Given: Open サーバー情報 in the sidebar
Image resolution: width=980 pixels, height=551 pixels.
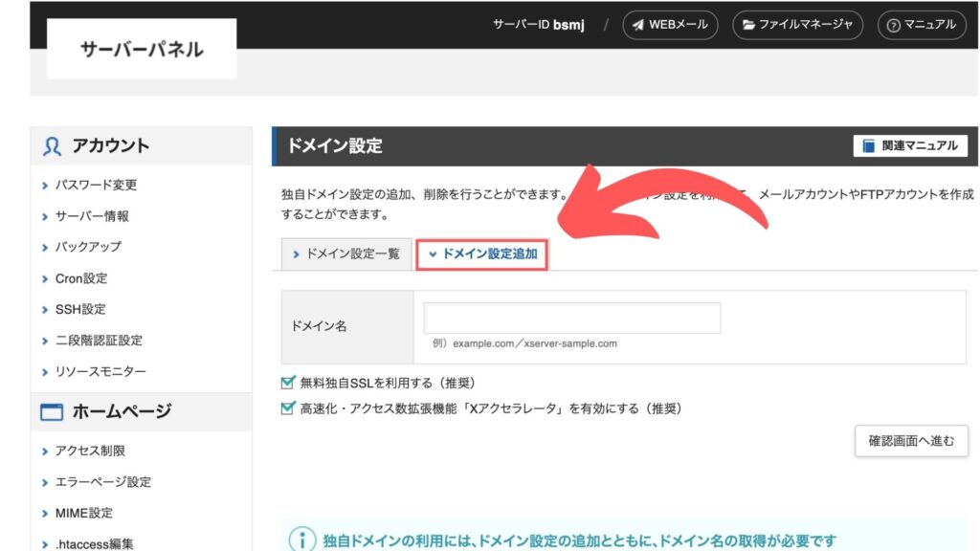Looking at the screenshot, I should pos(92,216).
